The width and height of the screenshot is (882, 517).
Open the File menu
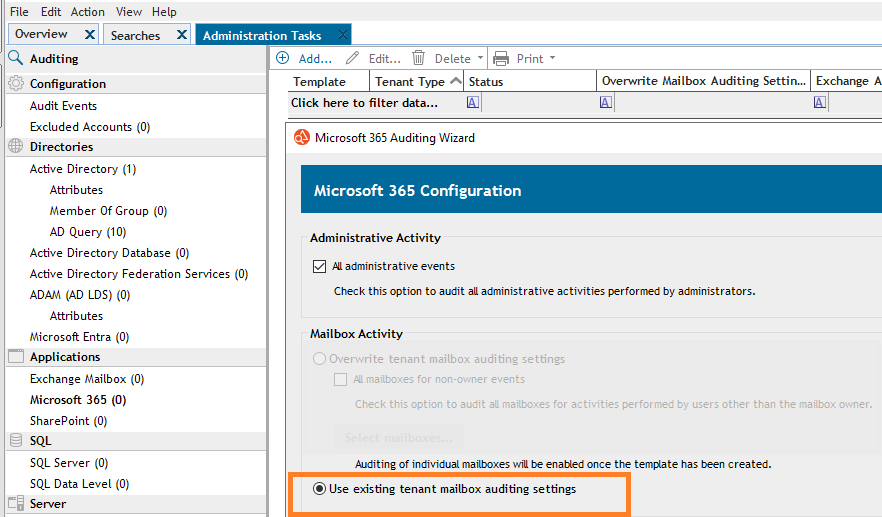pos(19,11)
